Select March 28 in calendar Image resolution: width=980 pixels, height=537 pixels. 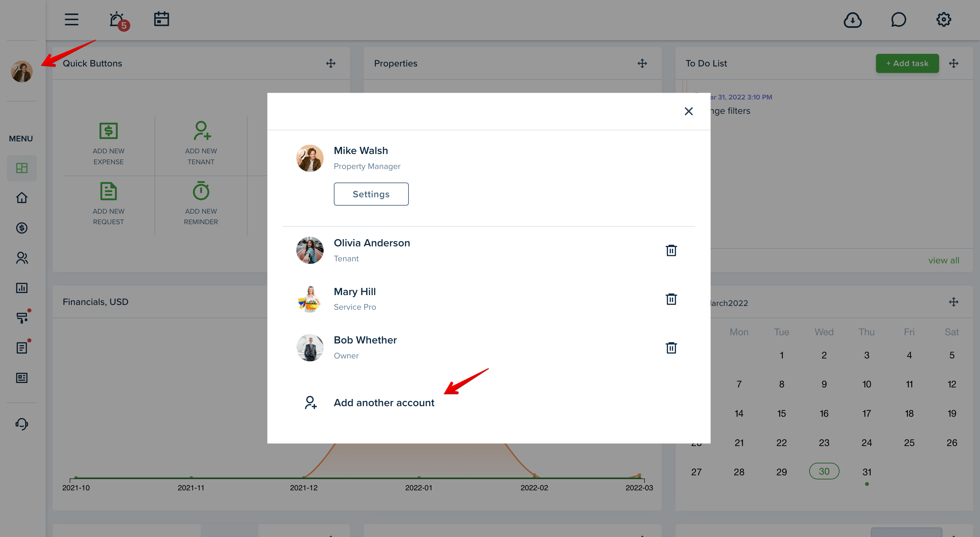click(x=739, y=472)
